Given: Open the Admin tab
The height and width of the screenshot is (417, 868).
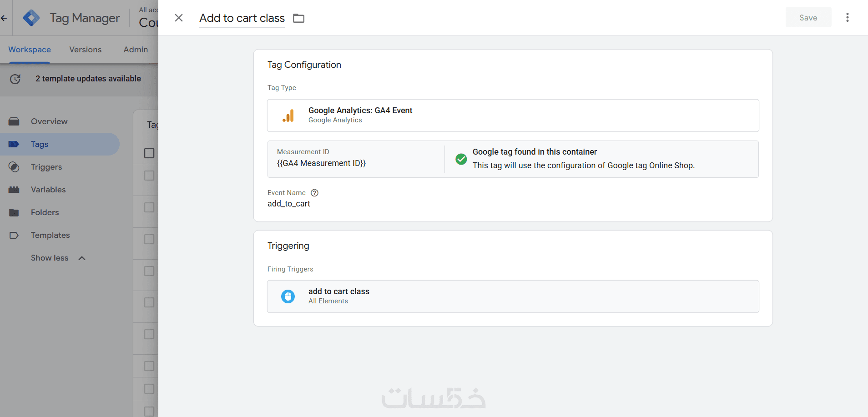Looking at the screenshot, I should (136, 50).
